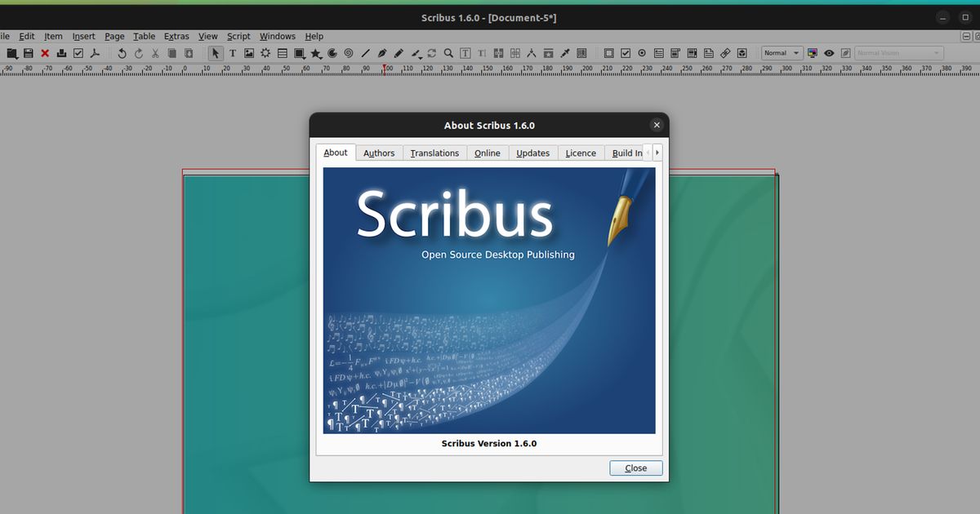
Task: Click the Print toolbar icon
Action: (x=61, y=53)
